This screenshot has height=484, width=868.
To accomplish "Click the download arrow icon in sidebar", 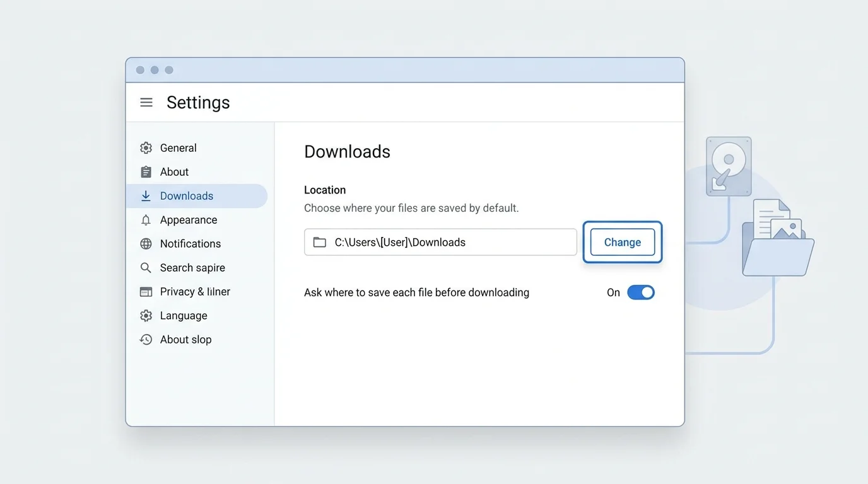I will [146, 196].
